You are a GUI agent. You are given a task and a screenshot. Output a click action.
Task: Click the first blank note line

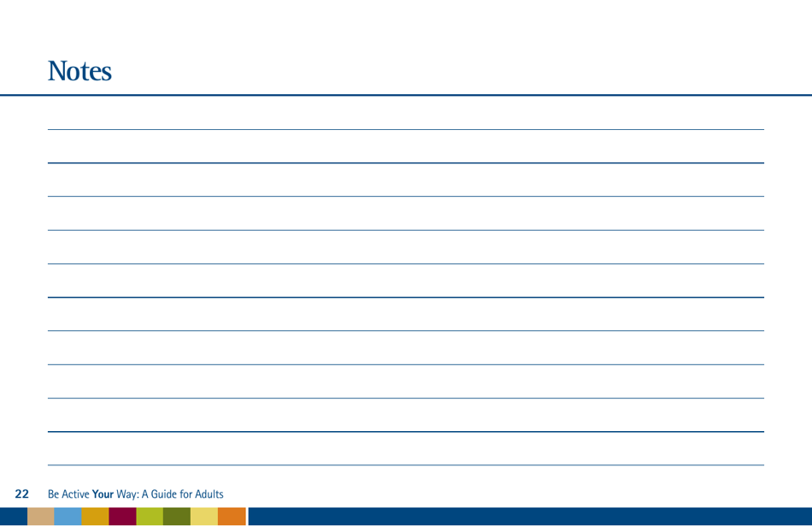click(x=406, y=129)
